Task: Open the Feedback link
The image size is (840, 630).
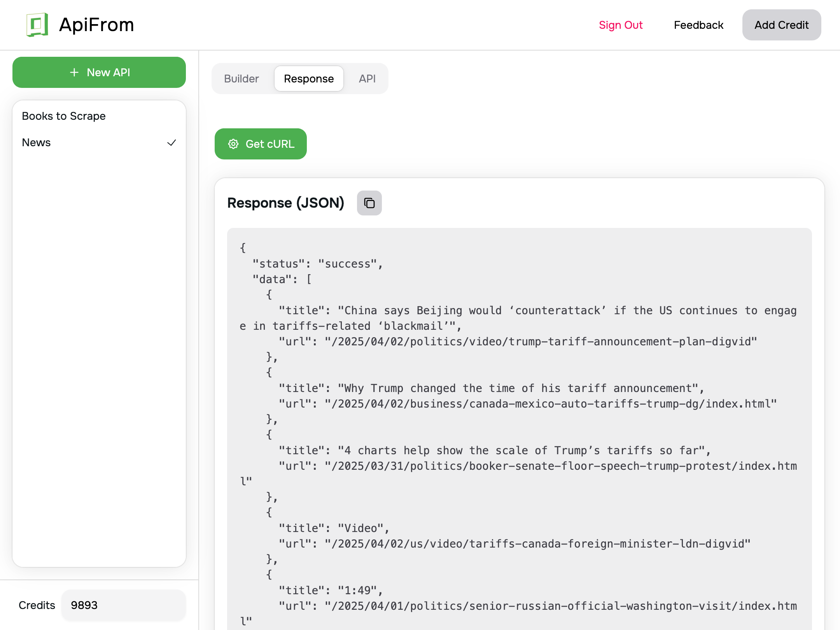Action: [698, 25]
